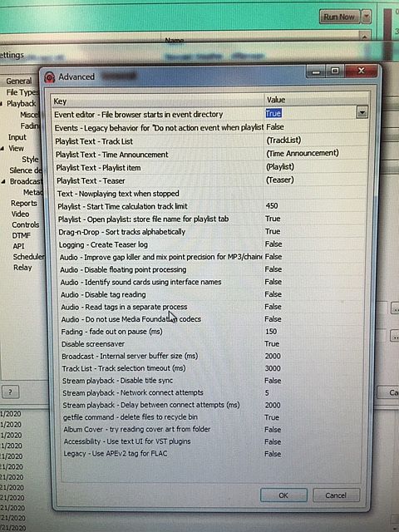Open dropdown arrow next to Run Now
Screen dimensions: 399x532
click(366, 17)
